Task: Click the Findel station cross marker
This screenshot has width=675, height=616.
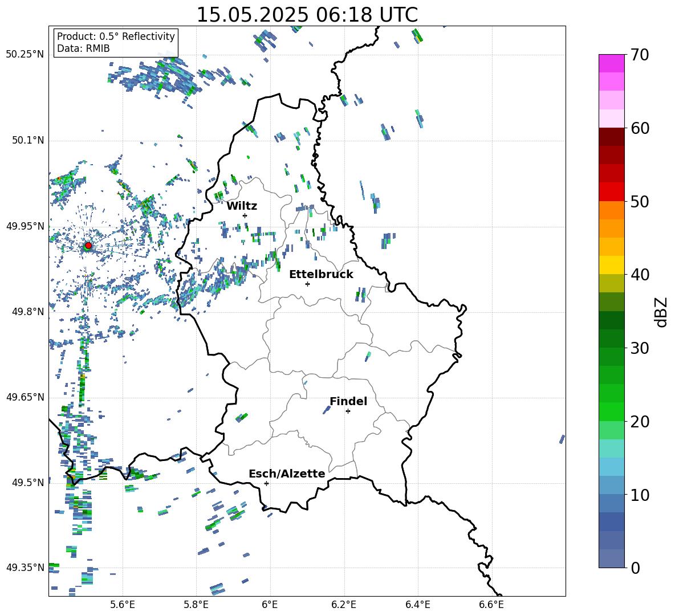Action: [x=348, y=411]
